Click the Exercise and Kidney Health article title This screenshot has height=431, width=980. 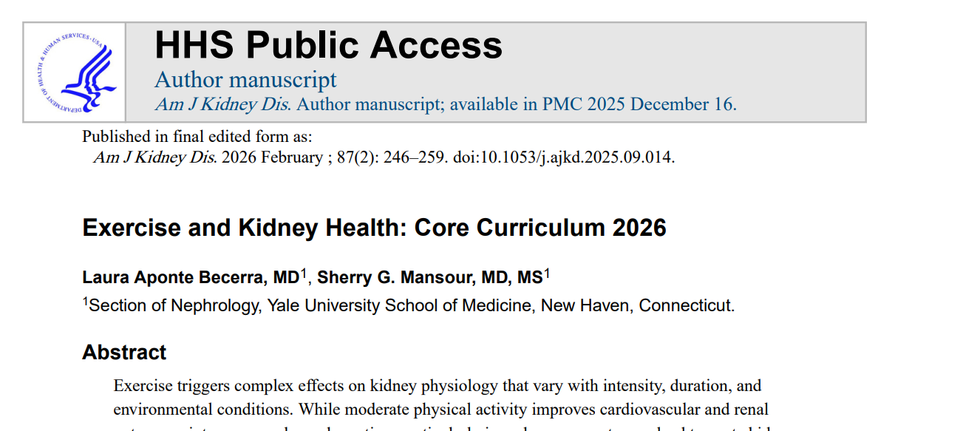pos(374,228)
